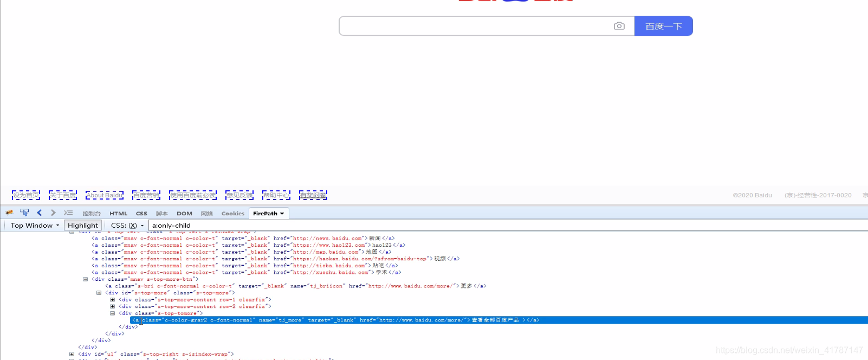Expand the s-top-more-content row-1 div
The width and height of the screenshot is (868, 360).
click(112, 300)
